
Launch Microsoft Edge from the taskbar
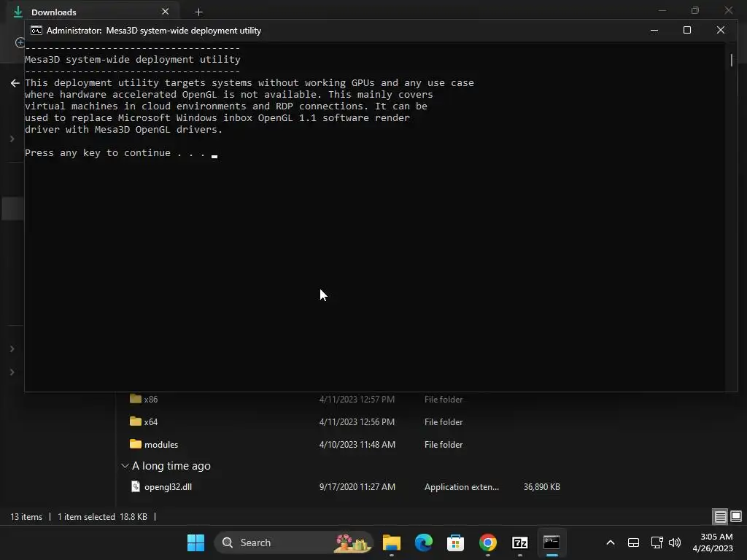(x=424, y=542)
